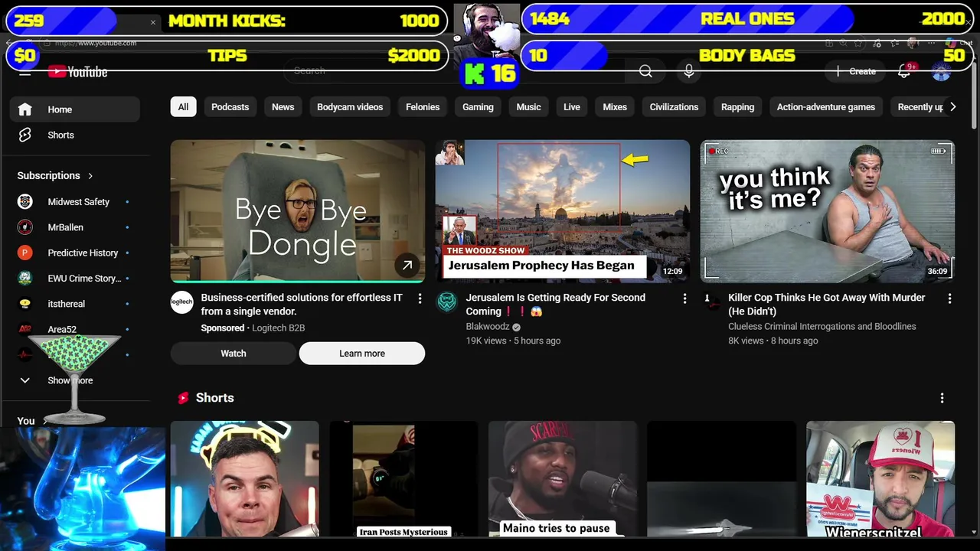Select the Gaming filter chip
Screen dimensions: 980x551
pos(478,107)
